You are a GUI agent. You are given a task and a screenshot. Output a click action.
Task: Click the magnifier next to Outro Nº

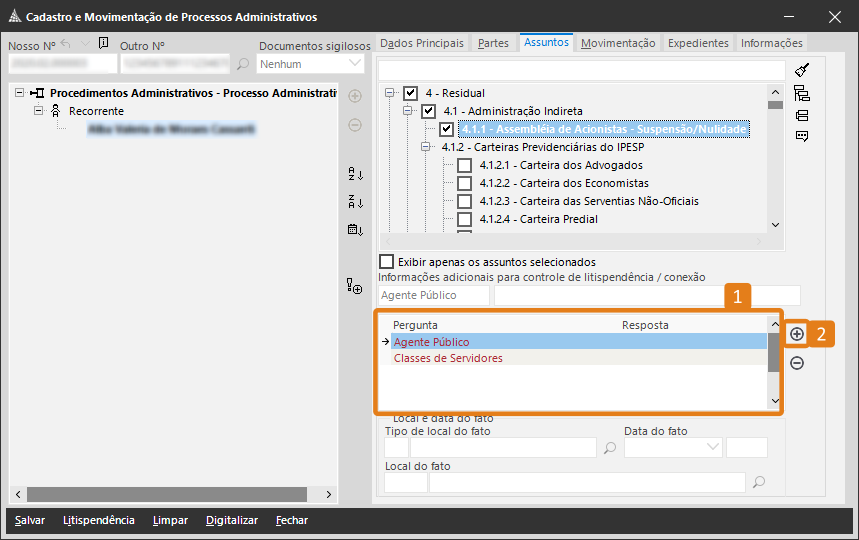coord(243,64)
